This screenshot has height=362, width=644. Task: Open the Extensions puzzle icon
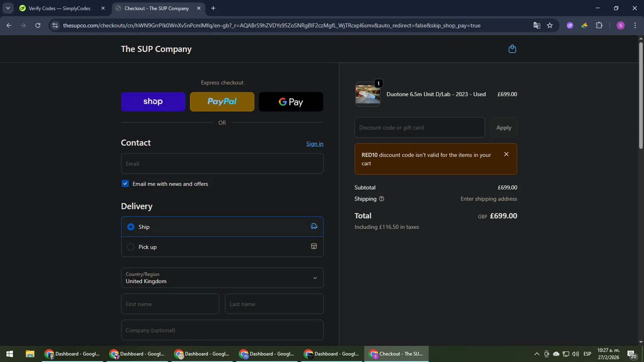599,25
